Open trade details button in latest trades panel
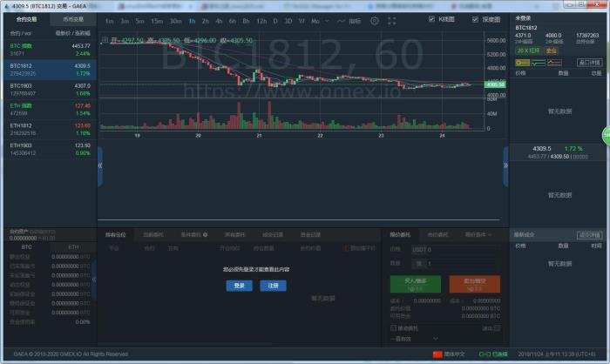610x364 pixels. tap(590, 235)
